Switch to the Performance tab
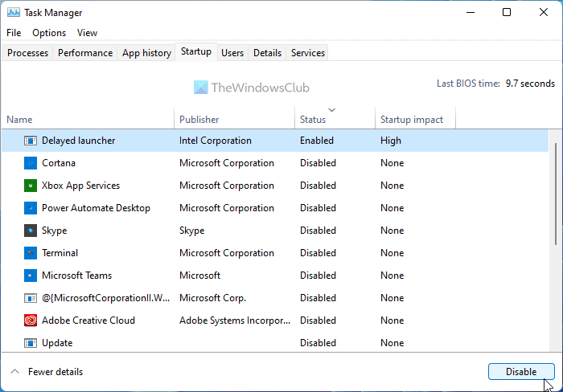 coord(85,53)
